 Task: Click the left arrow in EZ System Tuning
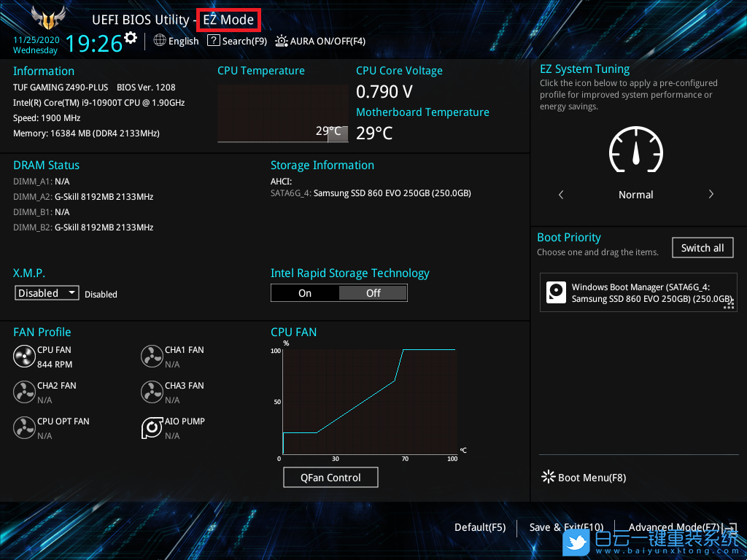click(x=560, y=194)
